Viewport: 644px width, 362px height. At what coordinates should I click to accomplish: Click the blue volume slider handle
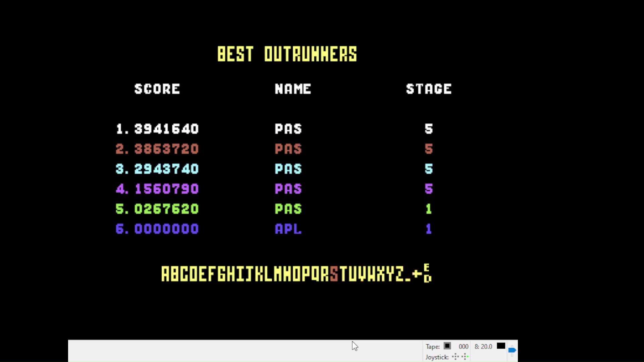click(x=512, y=350)
